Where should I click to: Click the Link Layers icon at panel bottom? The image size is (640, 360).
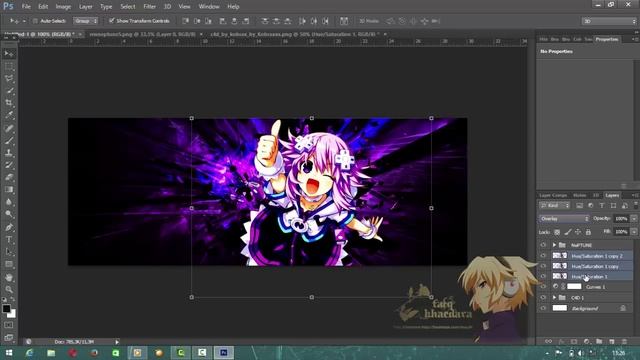coord(549,341)
